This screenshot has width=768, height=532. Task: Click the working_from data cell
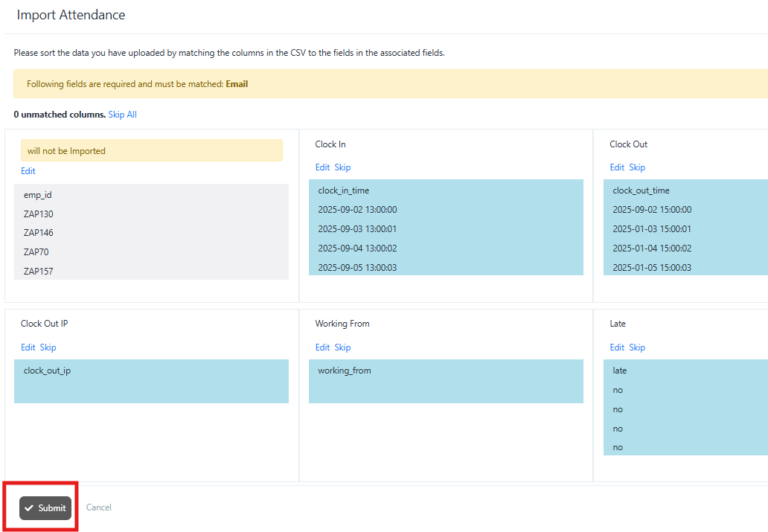click(x=345, y=371)
